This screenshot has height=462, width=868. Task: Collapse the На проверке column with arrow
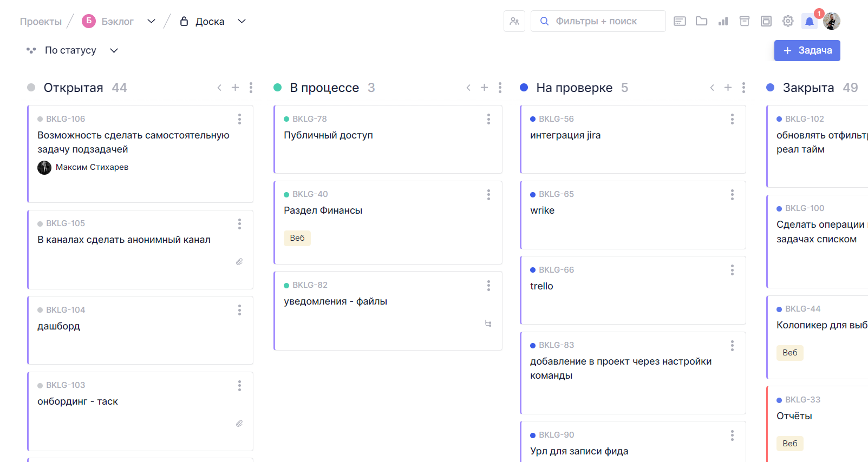point(712,88)
